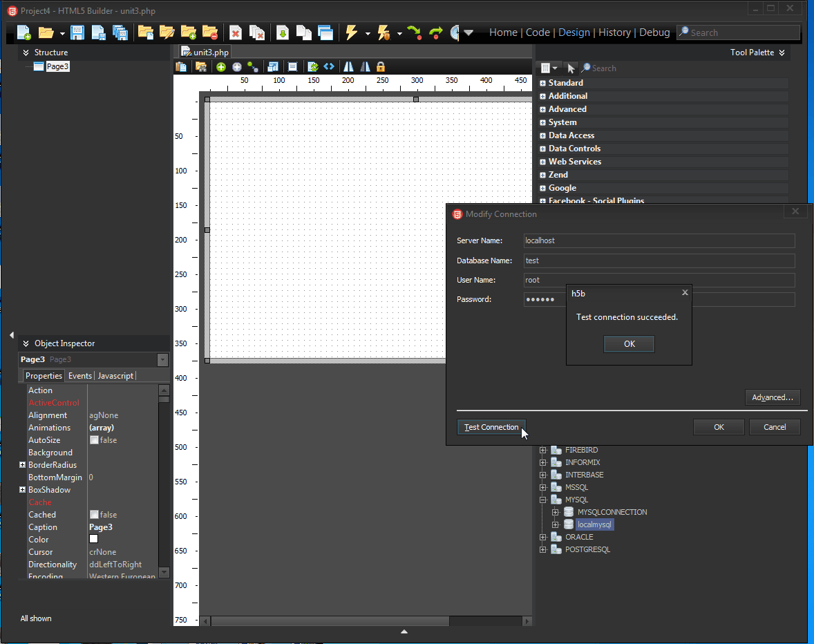Expand the BorderRadius property

coord(22,465)
